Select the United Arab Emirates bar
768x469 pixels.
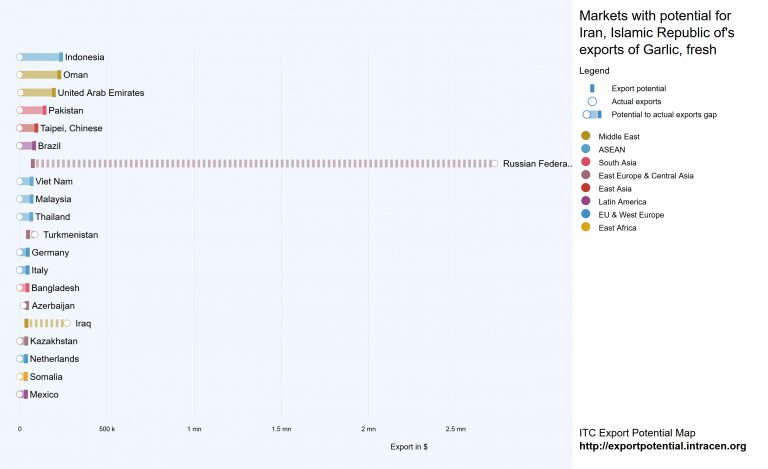pos(36,93)
